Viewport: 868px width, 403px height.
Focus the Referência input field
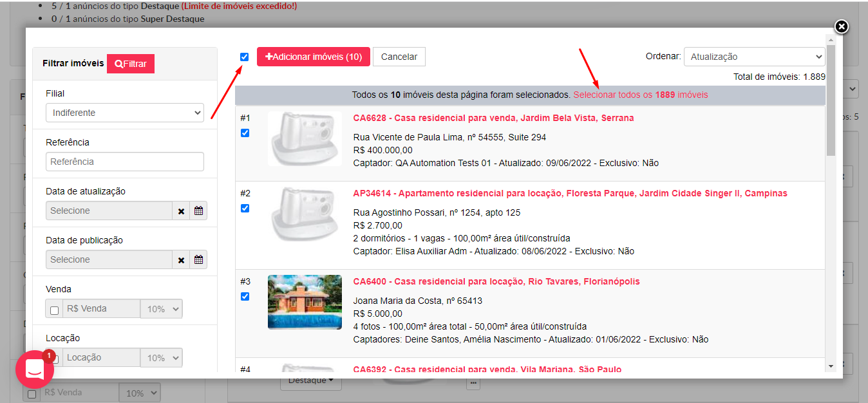click(x=125, y=162)
